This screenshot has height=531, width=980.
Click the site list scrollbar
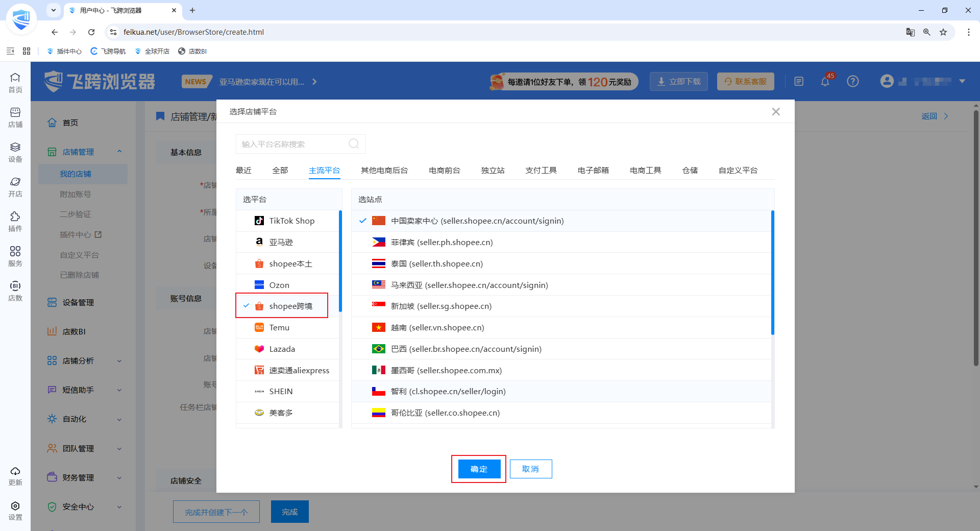coord(773,273)
